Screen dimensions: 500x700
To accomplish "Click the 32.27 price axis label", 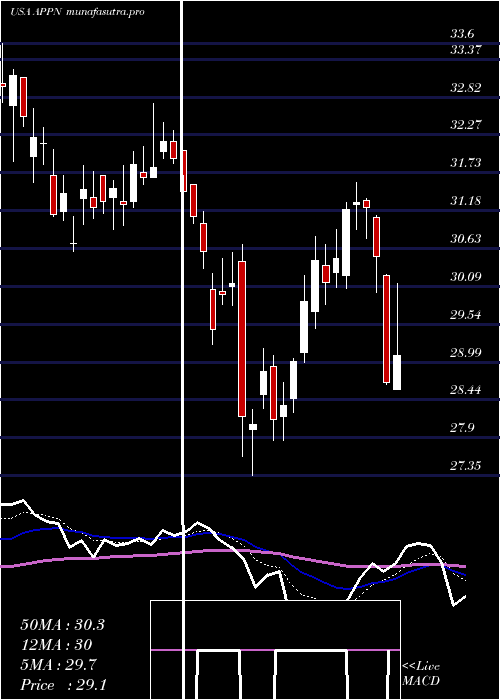I will click(x=466, y=125).
